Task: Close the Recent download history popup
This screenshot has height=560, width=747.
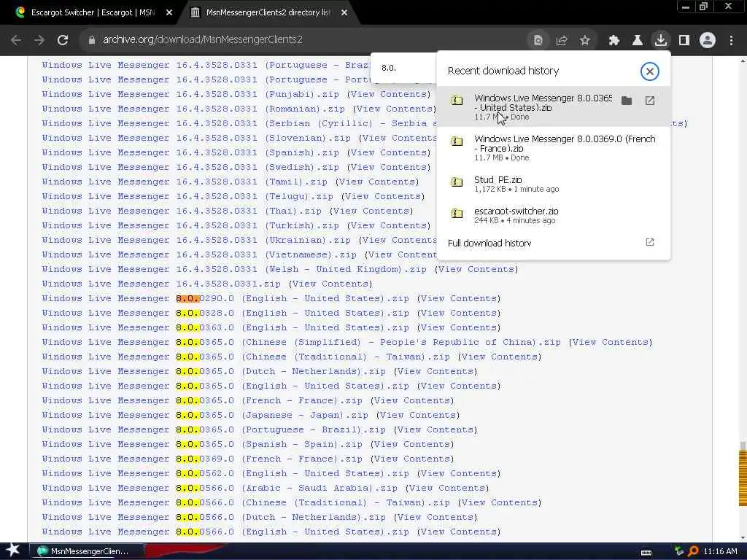Action: 649,71
